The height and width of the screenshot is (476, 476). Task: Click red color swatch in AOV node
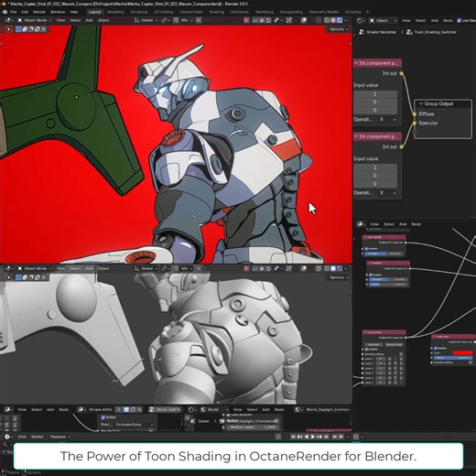click(462, 353)
